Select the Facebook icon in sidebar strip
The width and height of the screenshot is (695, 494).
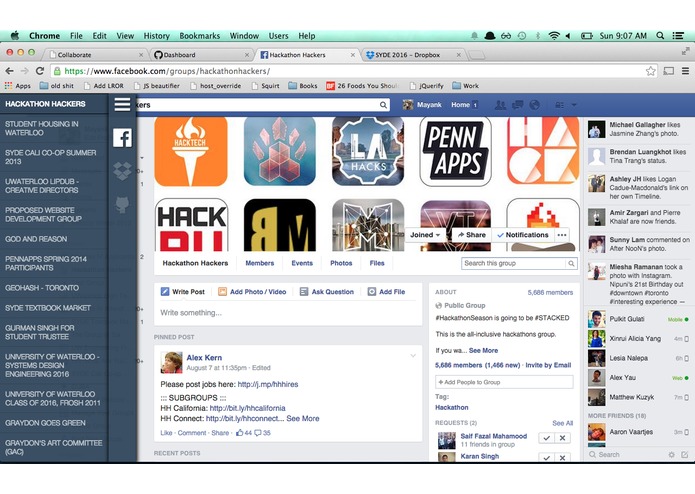click(x=122, y=138)
